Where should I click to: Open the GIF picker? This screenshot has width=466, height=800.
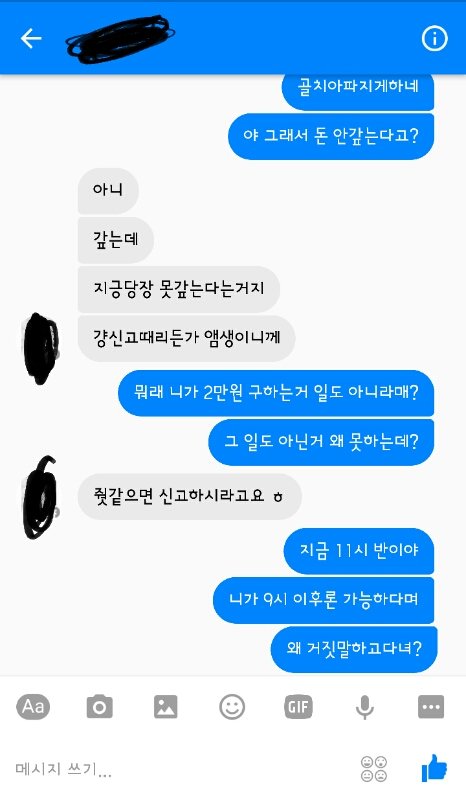pyautogui.click(x=299, y=707)
